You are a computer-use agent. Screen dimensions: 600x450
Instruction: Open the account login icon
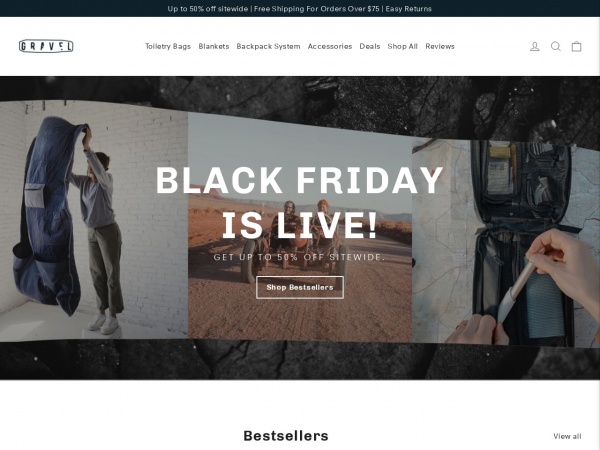coord(535,47)
